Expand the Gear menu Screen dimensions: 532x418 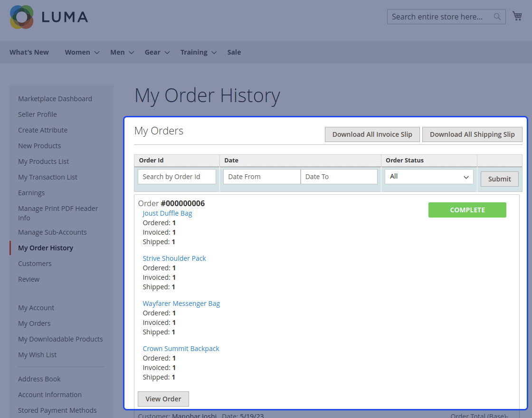[157, 52]
